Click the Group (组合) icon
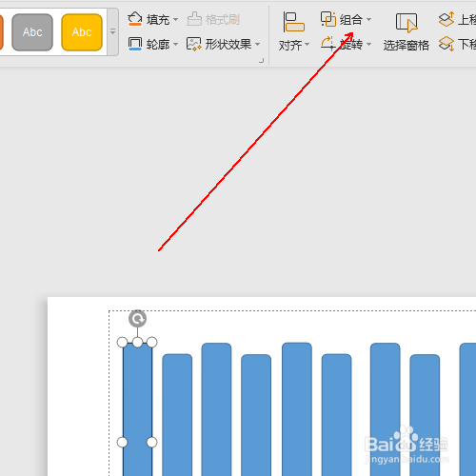476x476 pixels. (328, 19)
